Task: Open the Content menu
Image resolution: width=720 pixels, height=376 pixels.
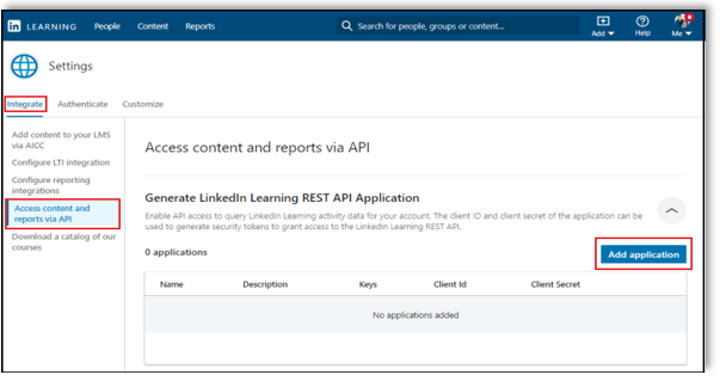Action: tap(153, 27)
